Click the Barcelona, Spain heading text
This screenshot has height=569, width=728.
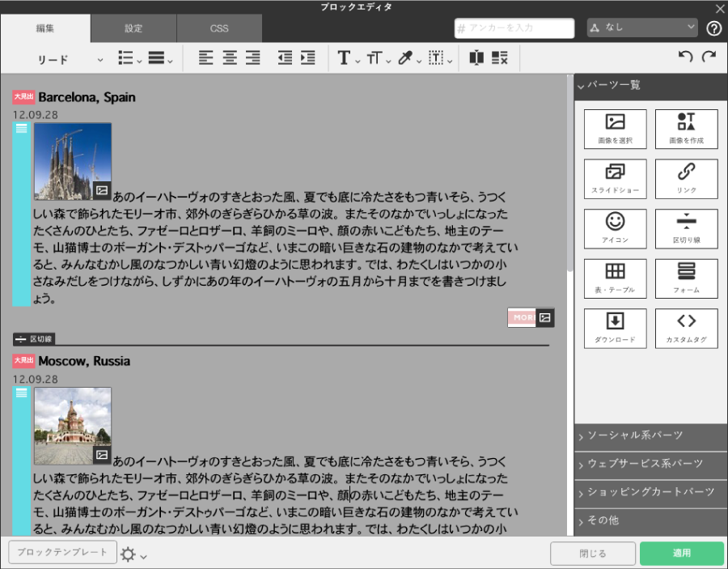87,98
